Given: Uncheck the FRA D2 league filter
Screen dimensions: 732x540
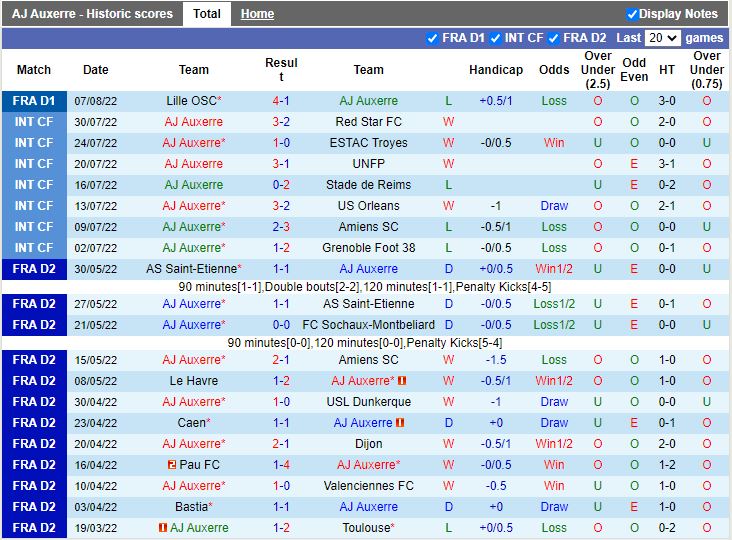Looking at the screenshot, I should [554, 38].
